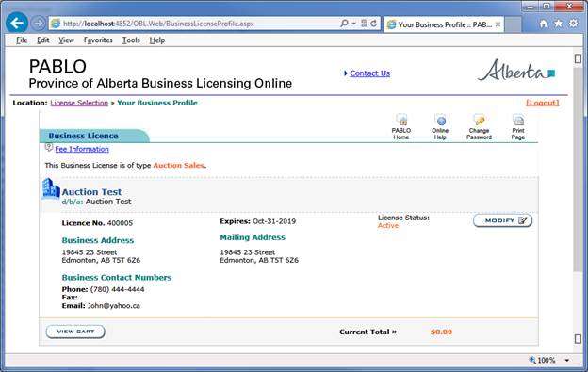The width and height of the screenshot is (588, 372).
Task: Click the scrollbar down button
Action: (578, 339)
